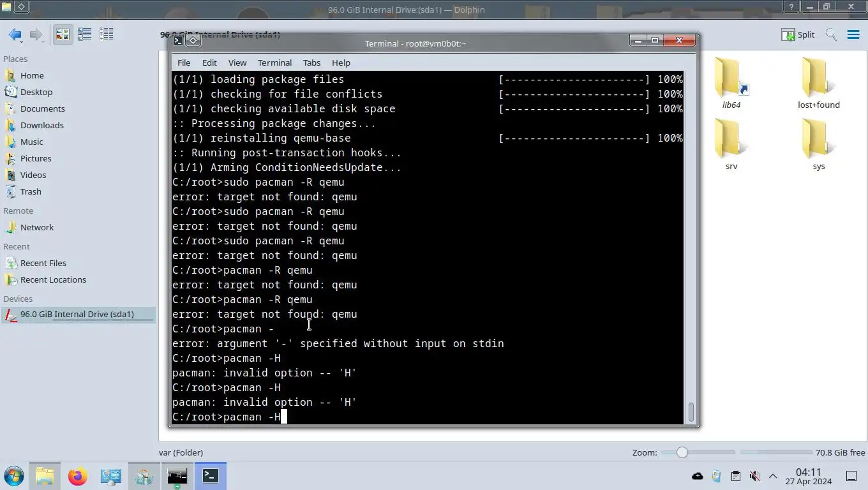Click Dolphin title bar help button

point(791,7)
